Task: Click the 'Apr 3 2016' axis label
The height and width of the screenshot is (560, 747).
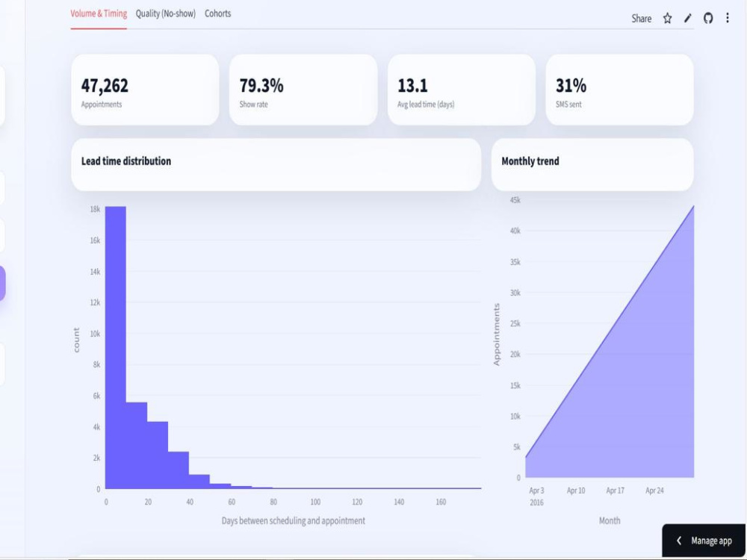Action: [536, 497]
